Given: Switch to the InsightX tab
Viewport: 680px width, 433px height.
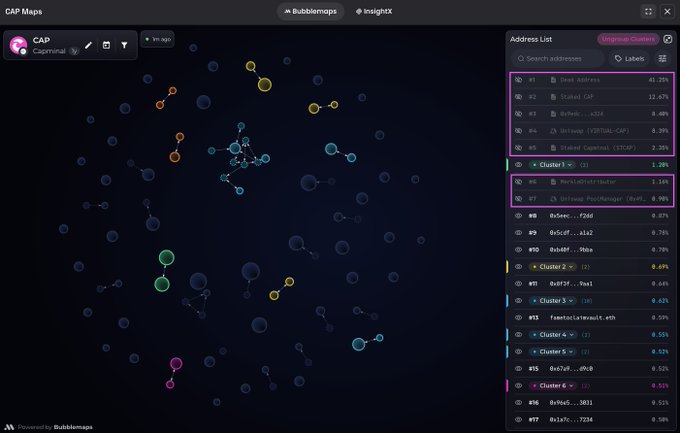Looking at the screenshot, I should [374, 12].
